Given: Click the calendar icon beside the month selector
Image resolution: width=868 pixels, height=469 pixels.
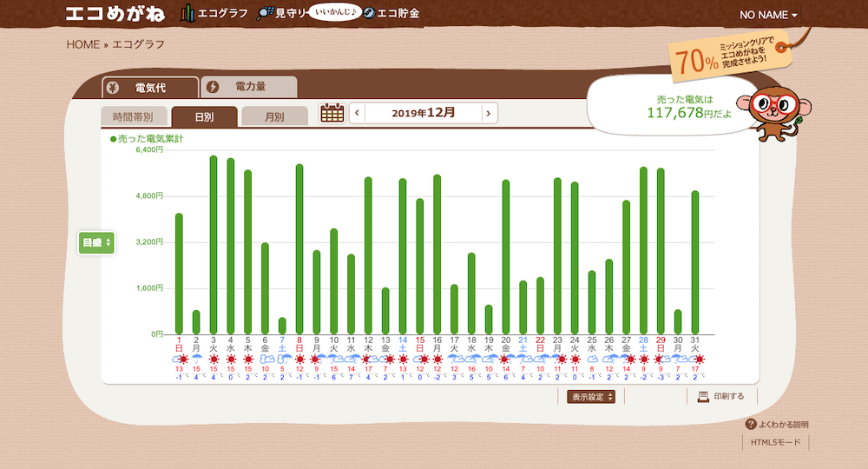Looking at the screenshot, I should point(332,113).
